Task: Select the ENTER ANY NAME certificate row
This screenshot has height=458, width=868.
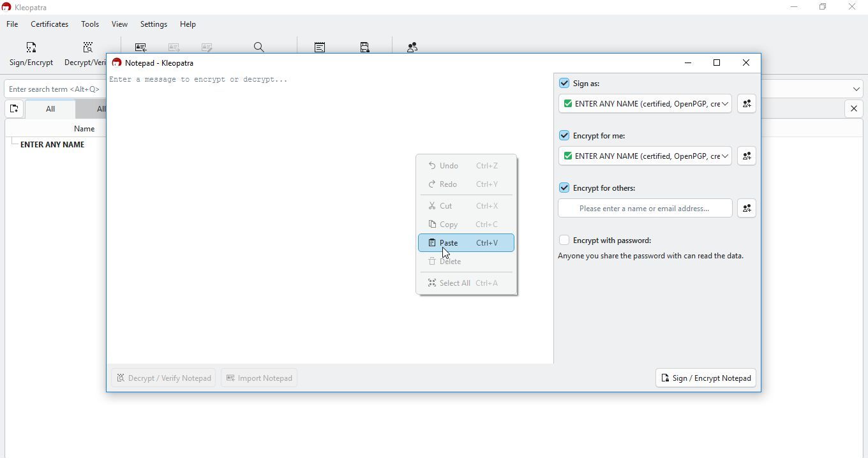Action: coord(52,145)
